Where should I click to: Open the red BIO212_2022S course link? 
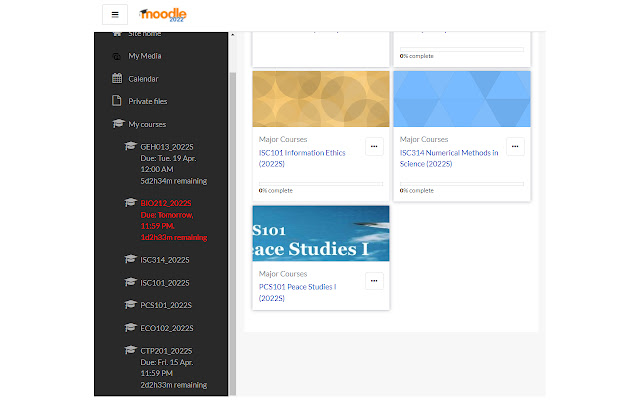[x=166, y=203]
